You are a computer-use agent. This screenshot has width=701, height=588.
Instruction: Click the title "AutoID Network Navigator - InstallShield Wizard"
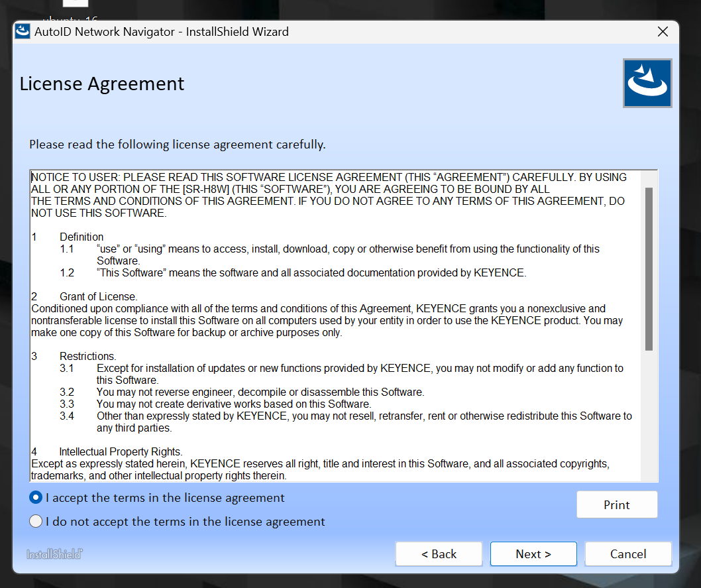[162, 32]
